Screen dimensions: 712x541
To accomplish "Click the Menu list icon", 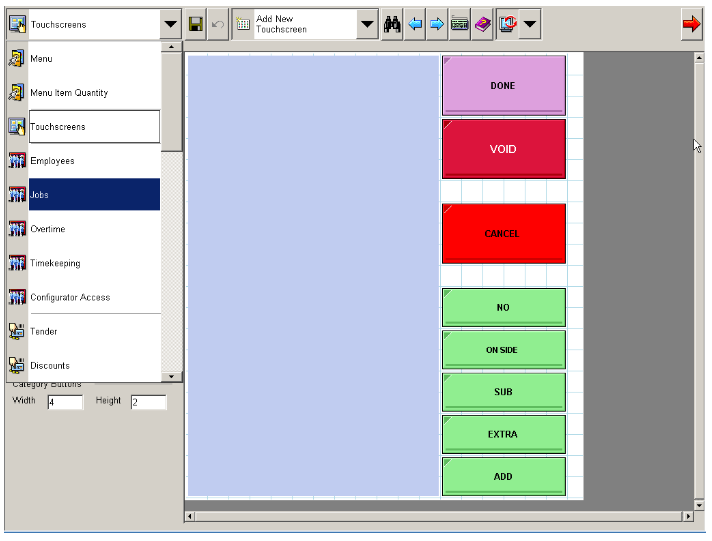I will pos(17,59).
